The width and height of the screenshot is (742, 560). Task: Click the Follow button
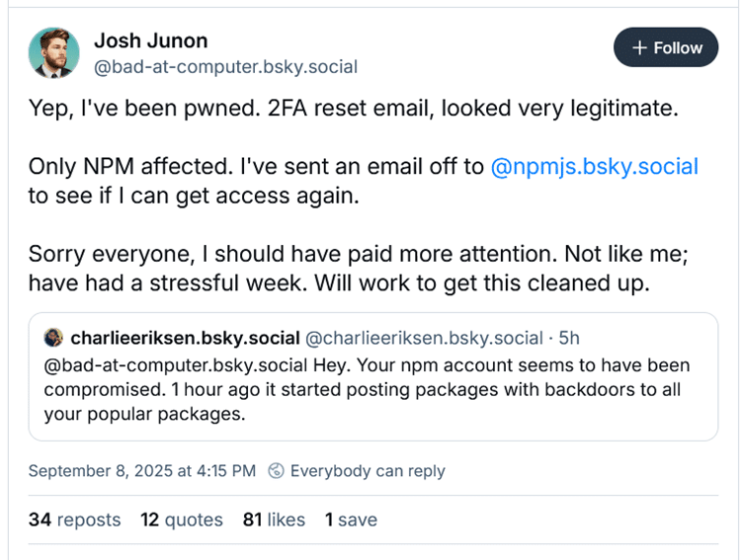coord(666,47)
